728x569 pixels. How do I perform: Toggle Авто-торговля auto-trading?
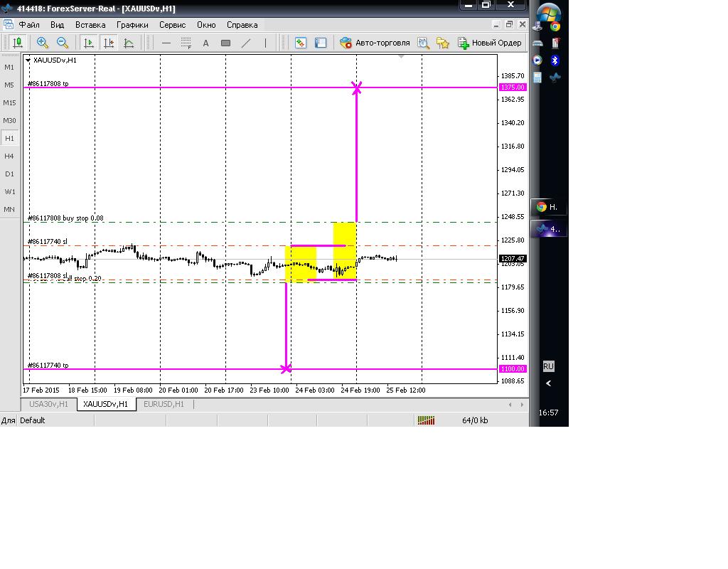pos(375,43)
